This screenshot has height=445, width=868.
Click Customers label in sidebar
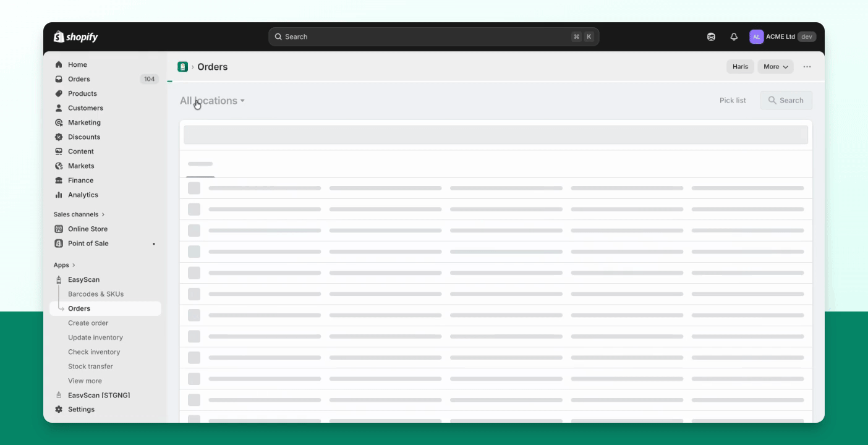tap(85, 108)
